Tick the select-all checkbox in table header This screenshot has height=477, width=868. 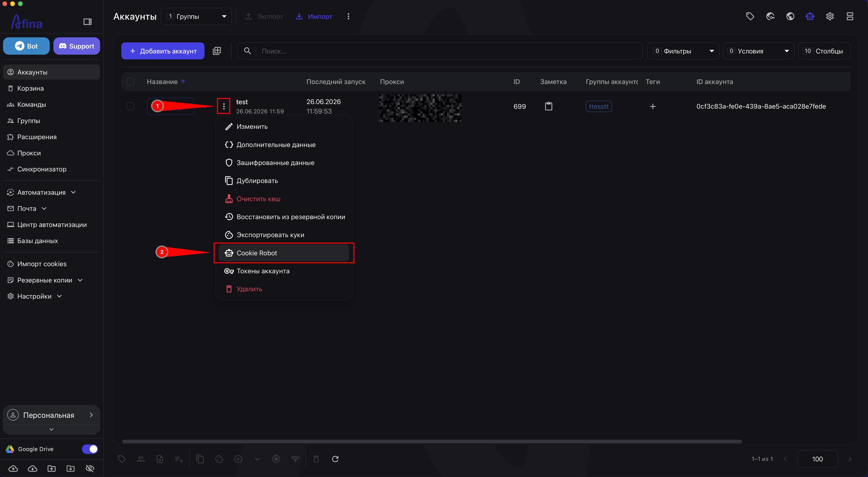pos(130,82)
